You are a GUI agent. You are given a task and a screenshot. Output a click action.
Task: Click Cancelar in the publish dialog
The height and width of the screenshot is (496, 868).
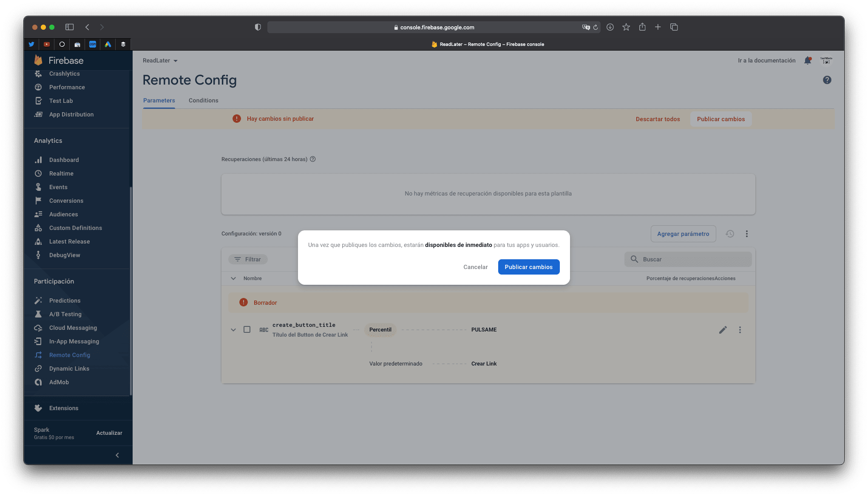(x=475, y=267)
